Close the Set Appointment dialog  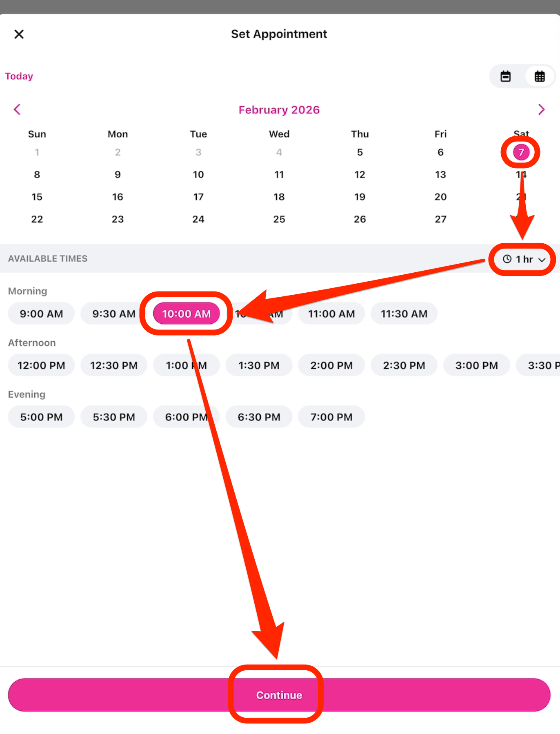coord(19,34)
